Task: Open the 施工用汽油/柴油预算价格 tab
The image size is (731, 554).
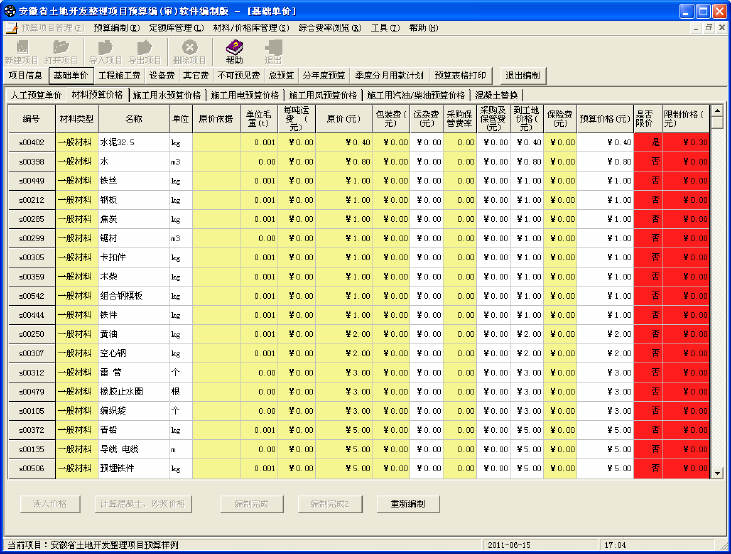Action: pyautogui.click(x=416, y=95)
